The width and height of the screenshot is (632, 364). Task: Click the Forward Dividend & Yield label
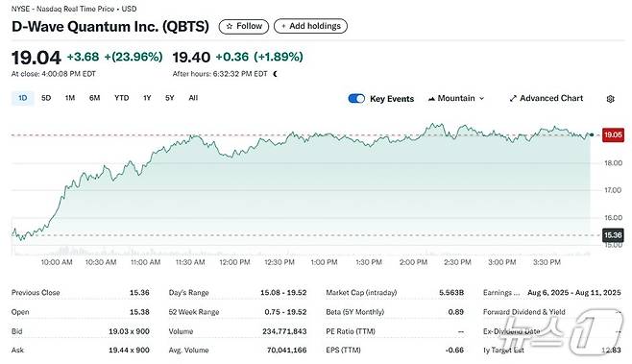point(524,312)
